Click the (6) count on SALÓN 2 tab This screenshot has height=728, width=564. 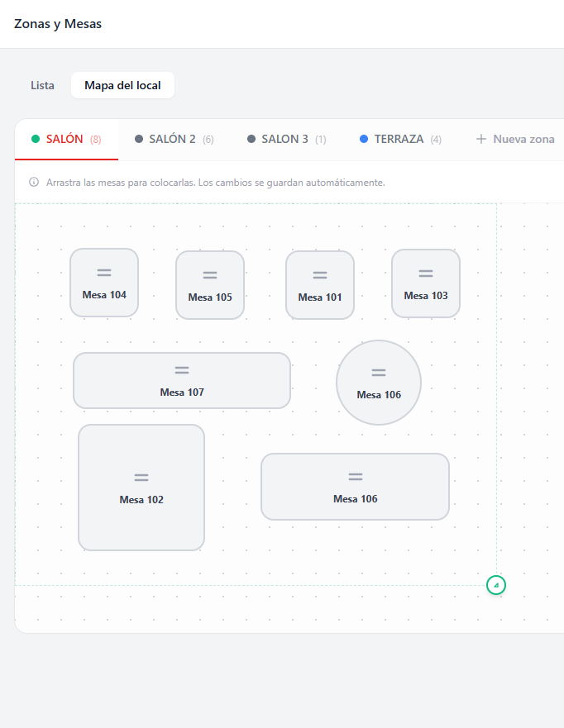click(x=208, y=140)
